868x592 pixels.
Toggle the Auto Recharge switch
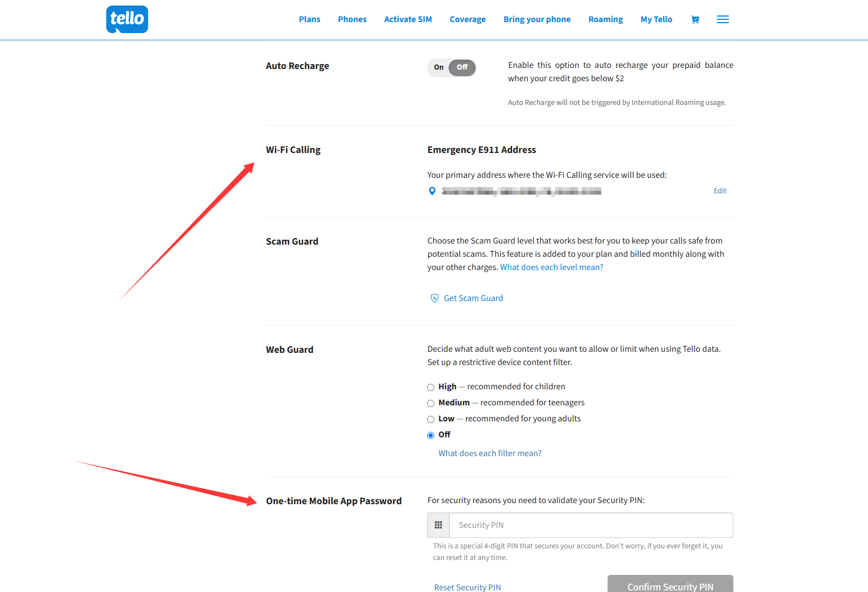pyautogui.click(x=451, y=67)
